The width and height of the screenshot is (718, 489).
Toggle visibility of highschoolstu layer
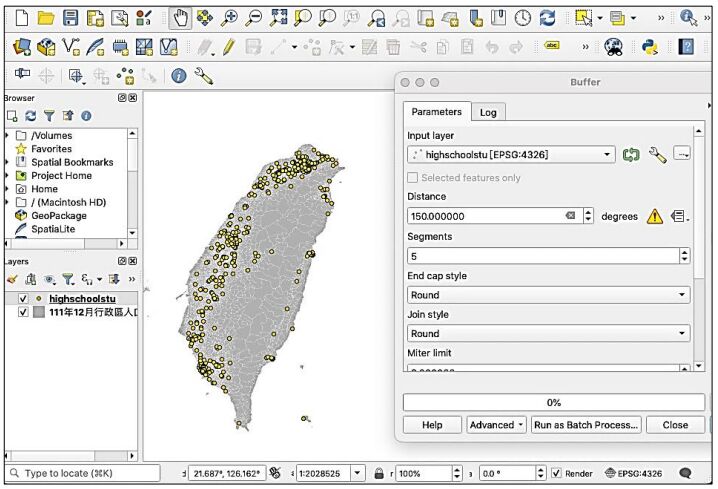pos(24,298)
